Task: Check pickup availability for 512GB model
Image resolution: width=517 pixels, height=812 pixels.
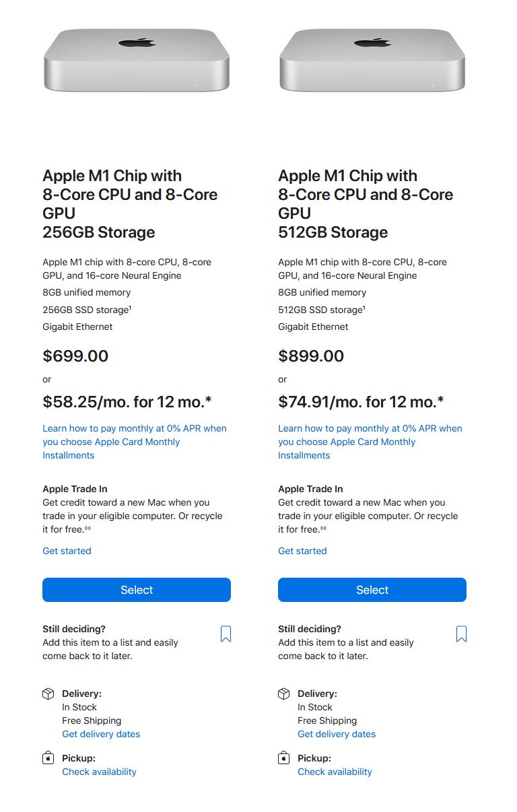Action: click(335, 772)
